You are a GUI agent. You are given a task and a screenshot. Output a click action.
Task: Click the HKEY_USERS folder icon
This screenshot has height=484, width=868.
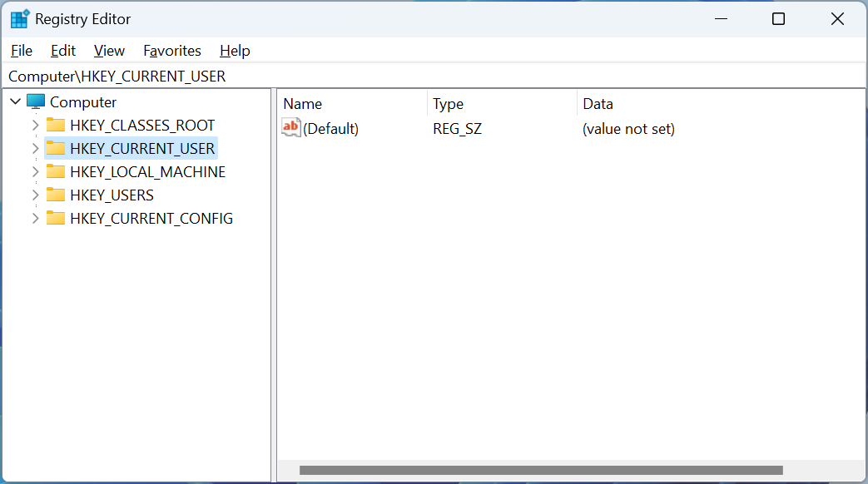pyautogui.click(x=56, y=195)
